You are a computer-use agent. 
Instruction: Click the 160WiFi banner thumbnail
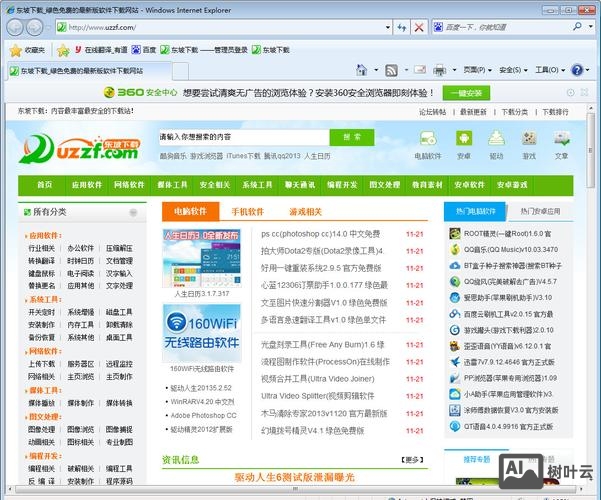point(202,333)
